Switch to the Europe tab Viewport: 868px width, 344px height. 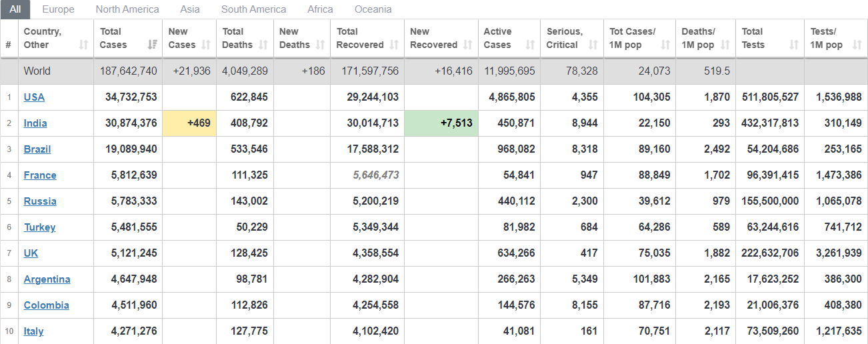click(x=58, y=9)
